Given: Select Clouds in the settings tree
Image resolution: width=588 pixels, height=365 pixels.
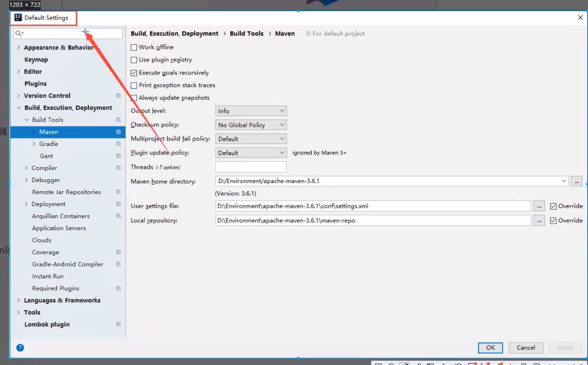Looking at the screenshot, I should pos(42,240).
